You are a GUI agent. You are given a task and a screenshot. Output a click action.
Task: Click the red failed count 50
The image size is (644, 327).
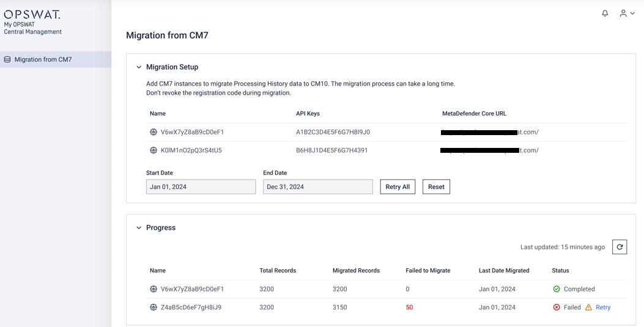[409, 307]
